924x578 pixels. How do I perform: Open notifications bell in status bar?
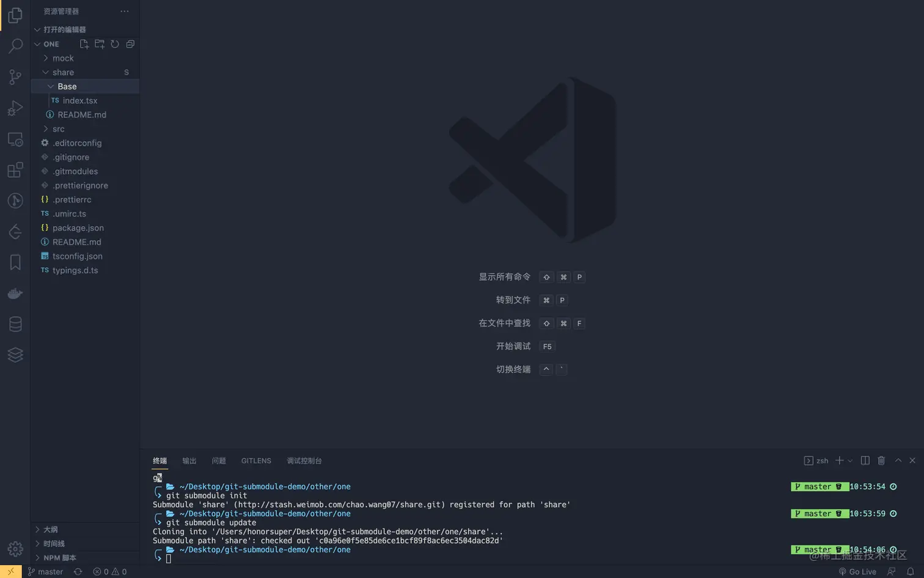click(911, 571)
